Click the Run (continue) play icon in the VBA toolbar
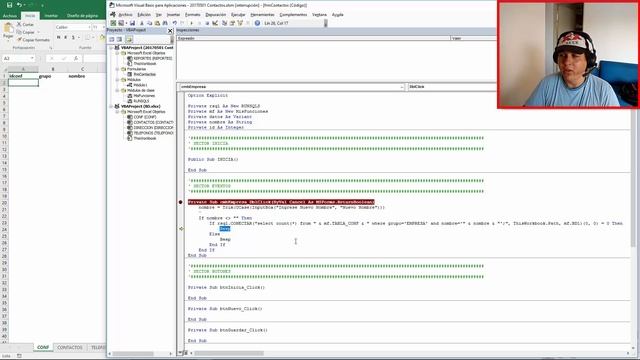The width and height of the screenshot is (640, 360). pyautogui.click(x=191, y=23)
